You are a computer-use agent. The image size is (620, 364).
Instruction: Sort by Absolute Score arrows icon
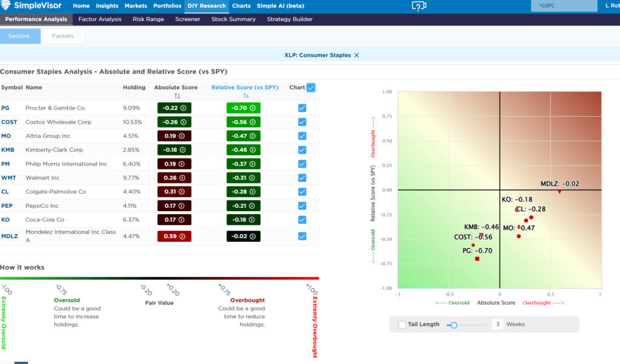[177, 96]
